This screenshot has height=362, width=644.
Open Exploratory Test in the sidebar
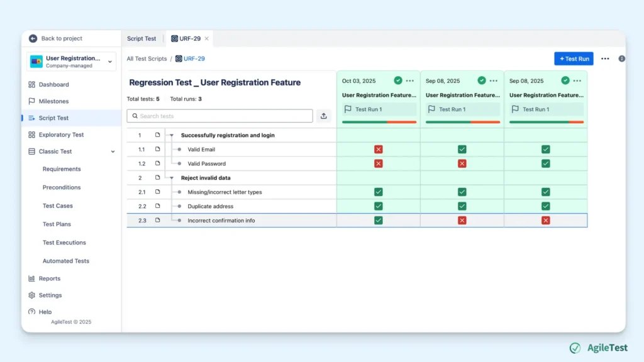[61, 134]
